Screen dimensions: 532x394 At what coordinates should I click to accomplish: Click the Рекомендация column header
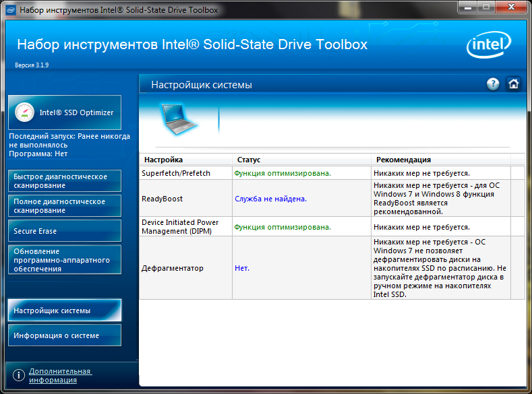point(441,160)
